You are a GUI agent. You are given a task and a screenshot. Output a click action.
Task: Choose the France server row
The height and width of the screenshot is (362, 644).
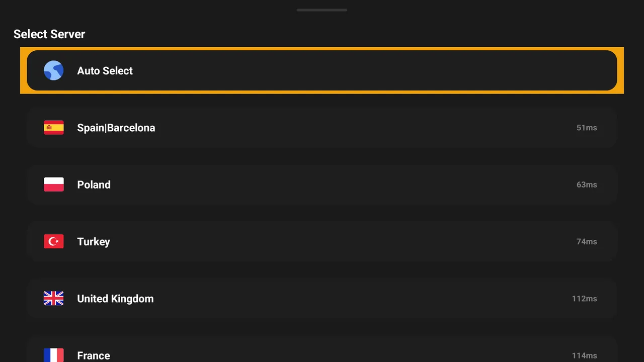(x=322, y=349)
